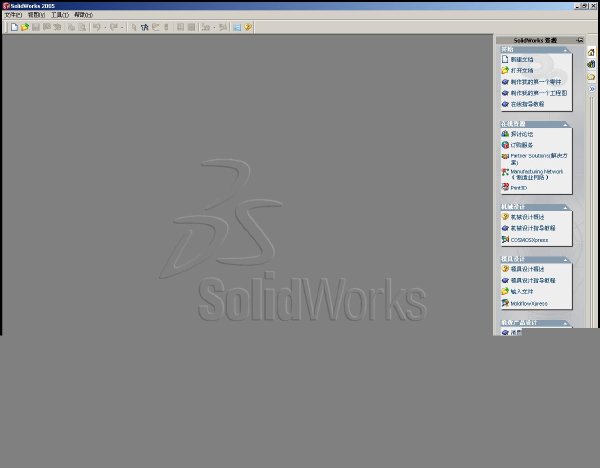Viewport: 600px width, 468px height.
Task: Click the yellow Help question-mark toolbar icon
Action: click(x=248, y=27)
